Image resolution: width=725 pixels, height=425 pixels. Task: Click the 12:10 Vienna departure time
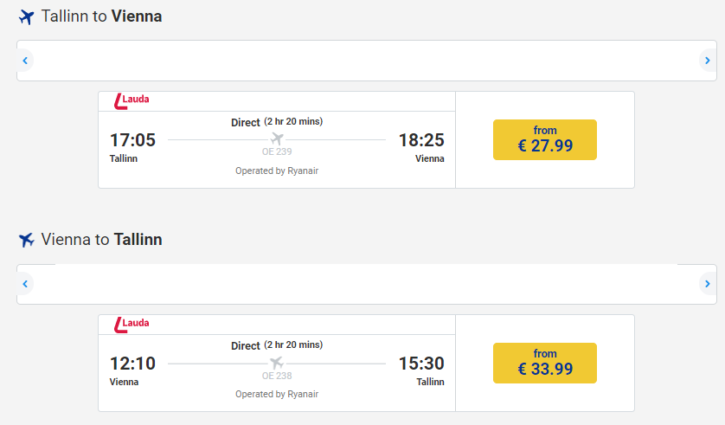[133, 363]
